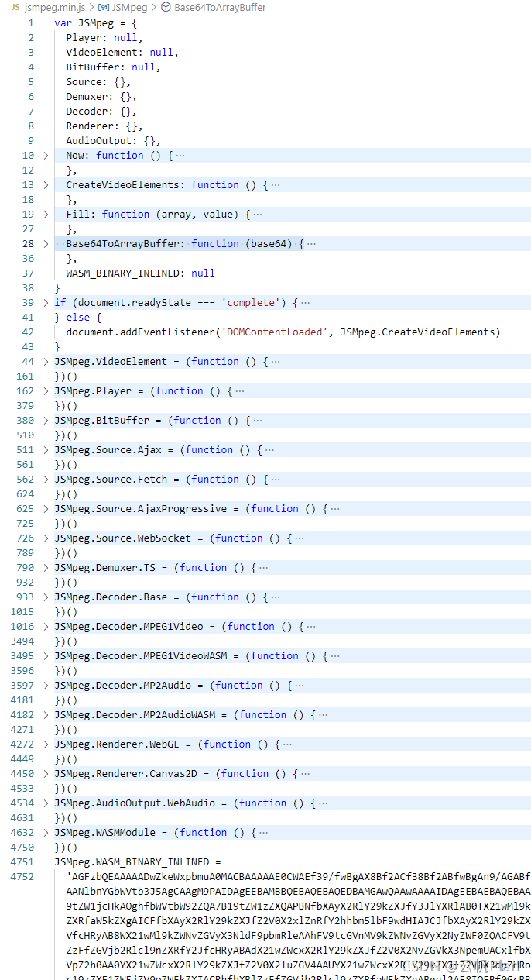Click 'WASM_BINARY_INLINED: null' property line

(140, 273)
